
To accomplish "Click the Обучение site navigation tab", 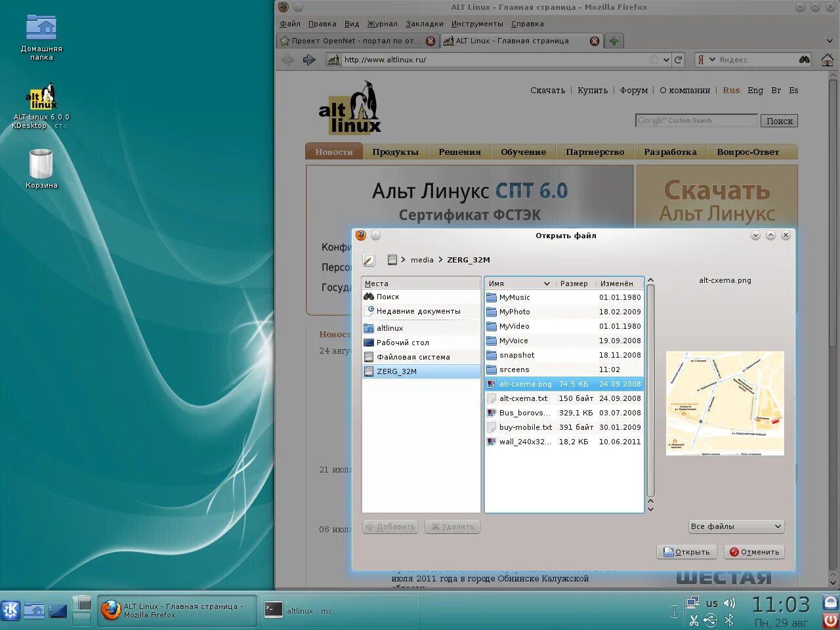I will click(524, 152).
